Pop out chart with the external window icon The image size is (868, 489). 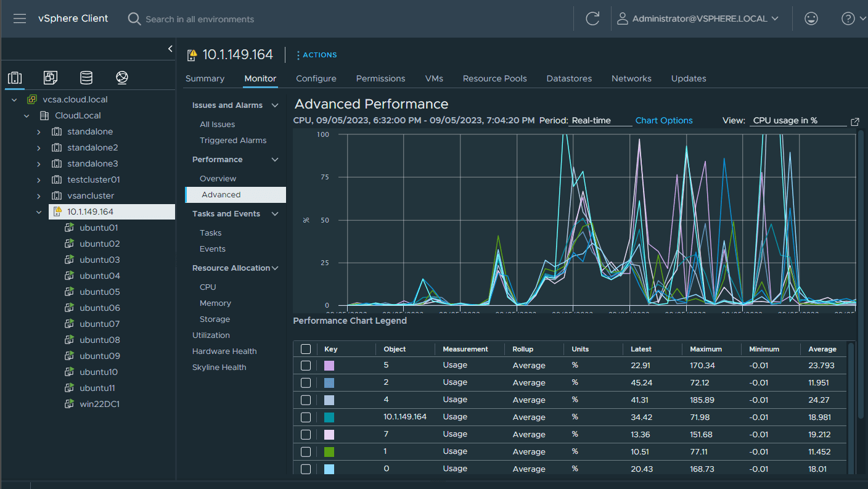(854, 121)
